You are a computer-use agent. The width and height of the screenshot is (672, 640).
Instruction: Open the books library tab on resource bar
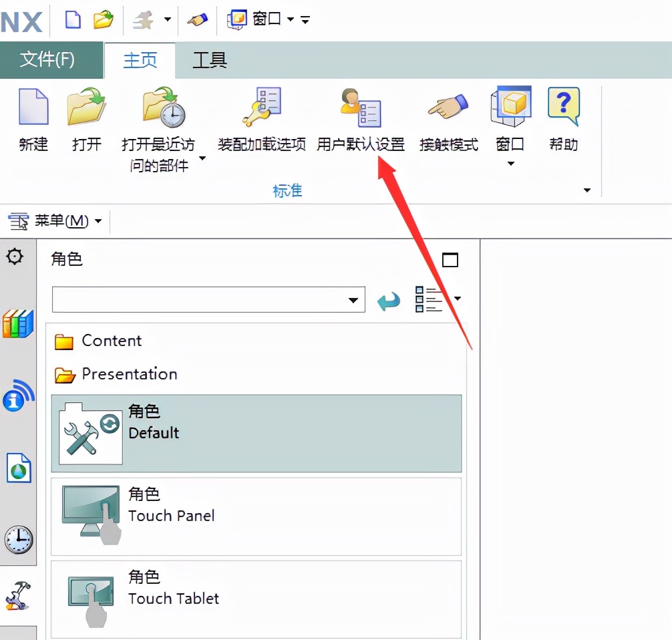pyautogui.click(x=18, y=323)
